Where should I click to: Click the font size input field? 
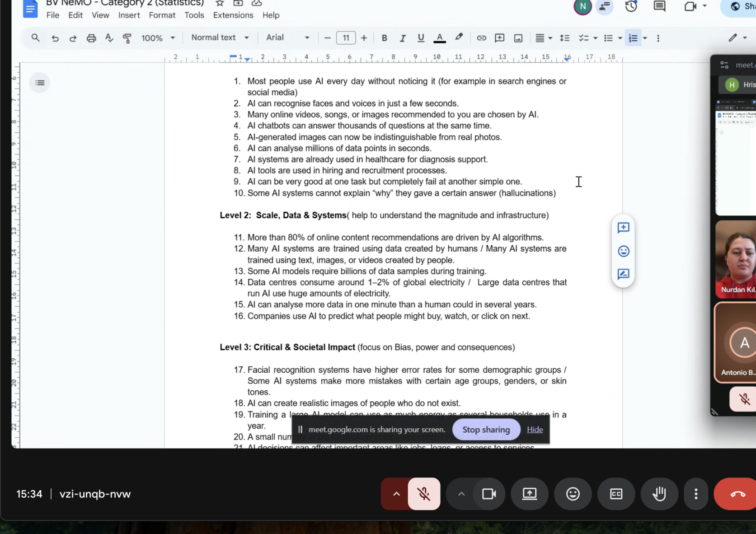346,38
